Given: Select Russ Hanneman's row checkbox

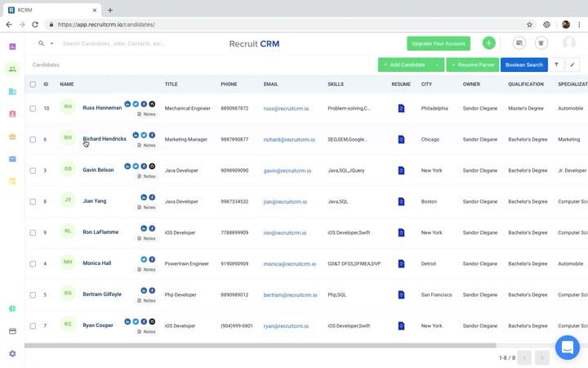Looking at the screenshot, I should 33,109.
